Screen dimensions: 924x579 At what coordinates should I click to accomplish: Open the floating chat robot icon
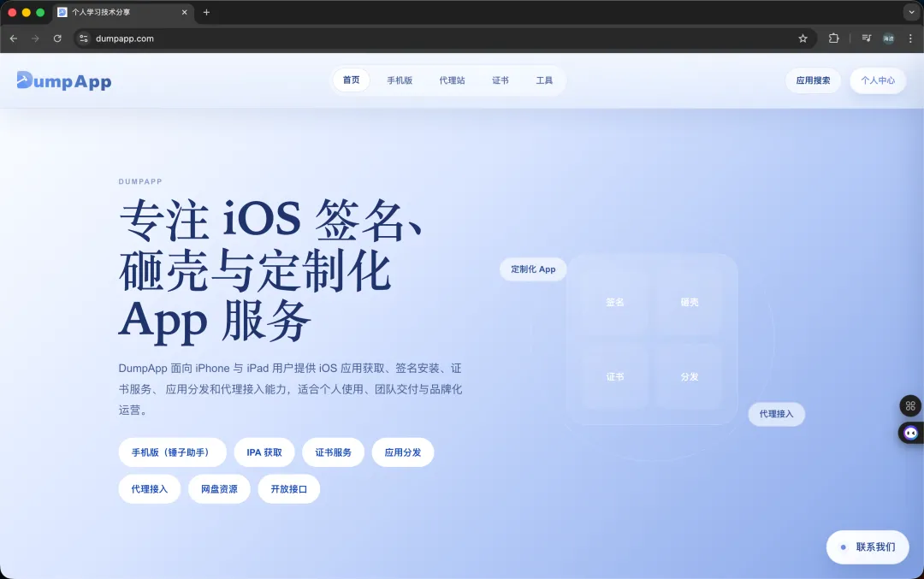tap(911, 433)
